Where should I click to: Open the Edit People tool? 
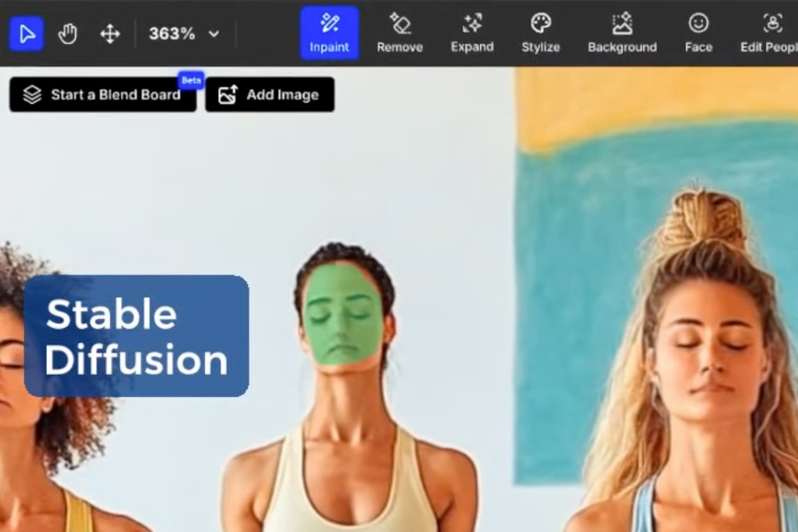pos(769,33)
